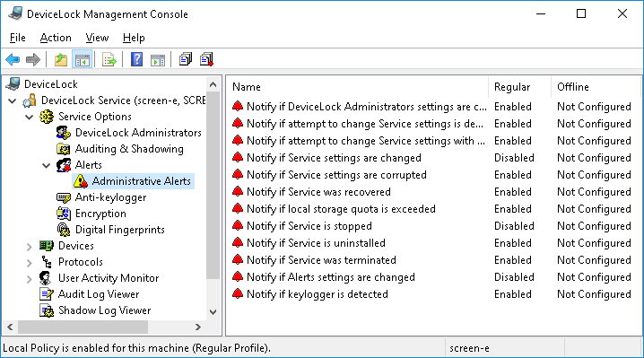Screen dimensions: 644x358
Task: Click the blue Back arrow toolbar icon
Action: [13, 60]
